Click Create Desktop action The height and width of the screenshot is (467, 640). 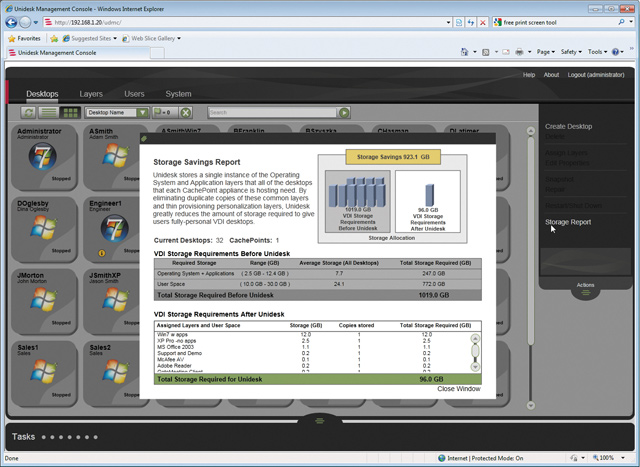(568, 127)
